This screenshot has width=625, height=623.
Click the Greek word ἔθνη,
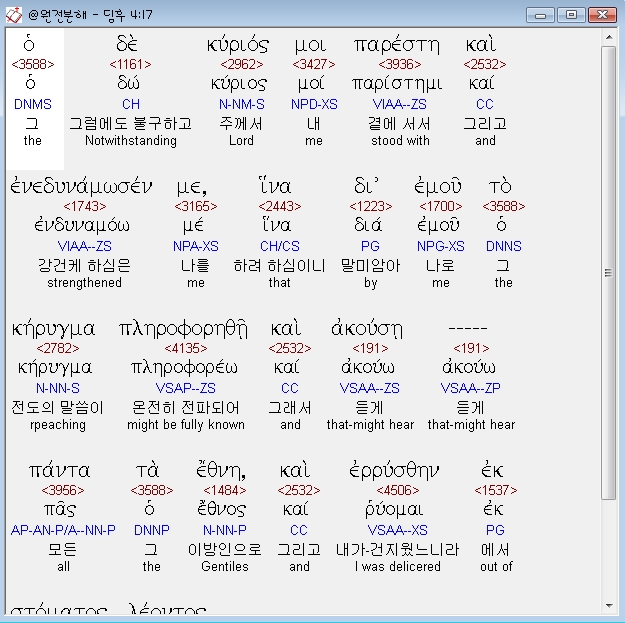pyautogui.click(x=221, y=471)
